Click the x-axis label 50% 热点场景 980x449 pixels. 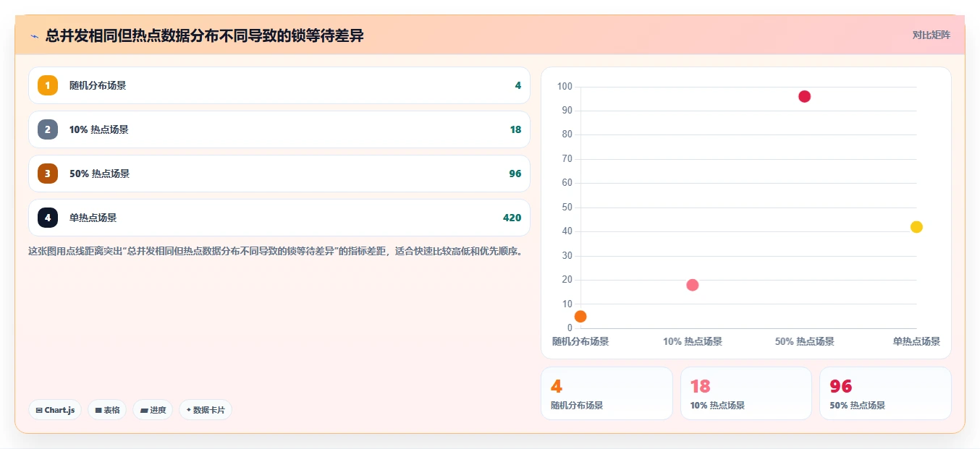804,341
